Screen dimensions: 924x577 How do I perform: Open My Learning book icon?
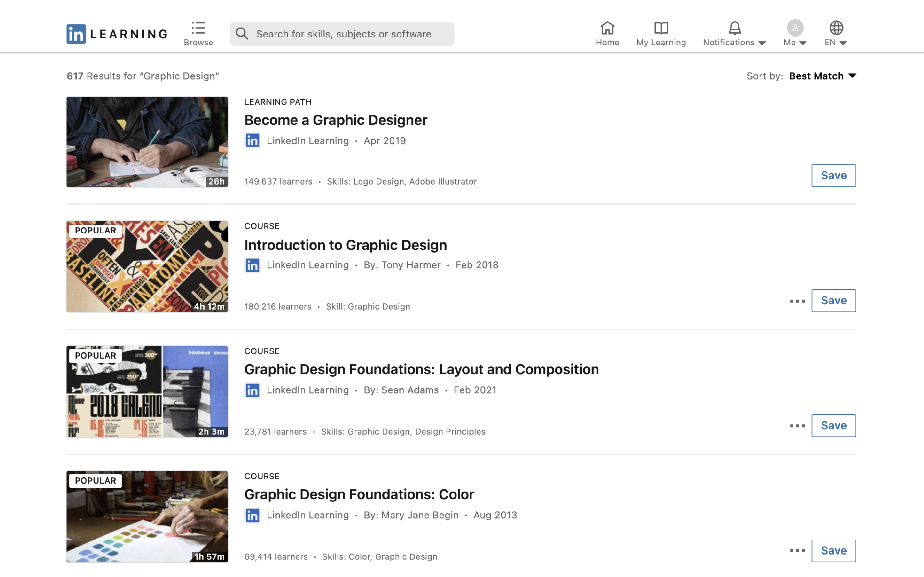(x=661, y=28)
